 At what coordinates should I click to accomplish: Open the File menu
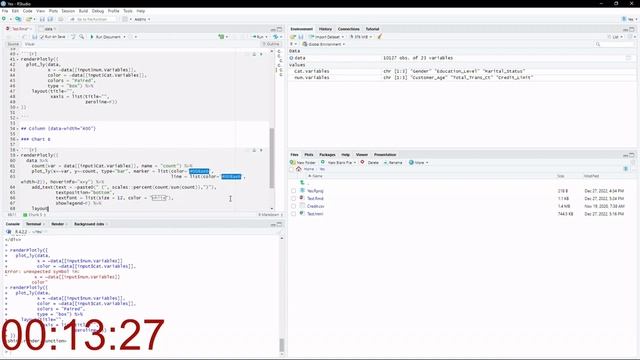pos(5,11)
